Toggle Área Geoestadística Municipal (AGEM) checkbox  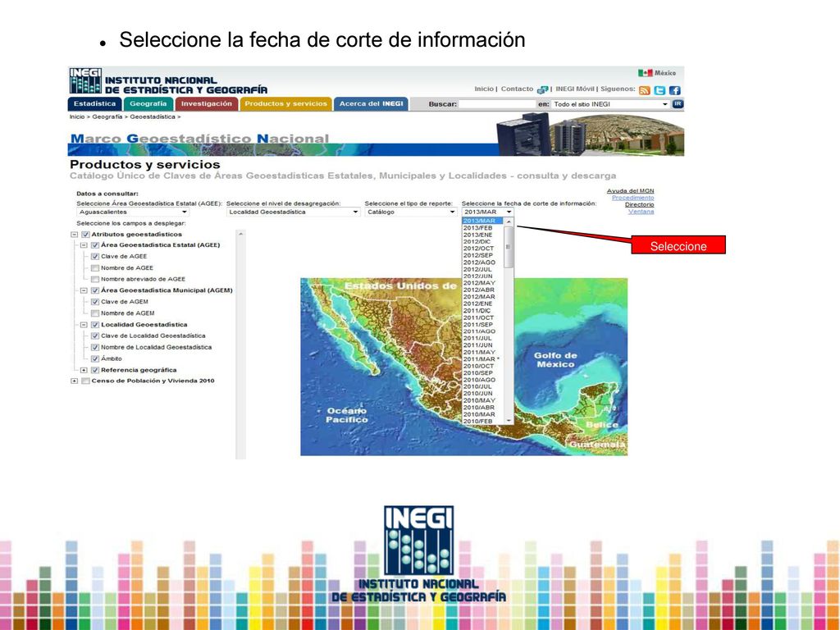click(95, 290)
